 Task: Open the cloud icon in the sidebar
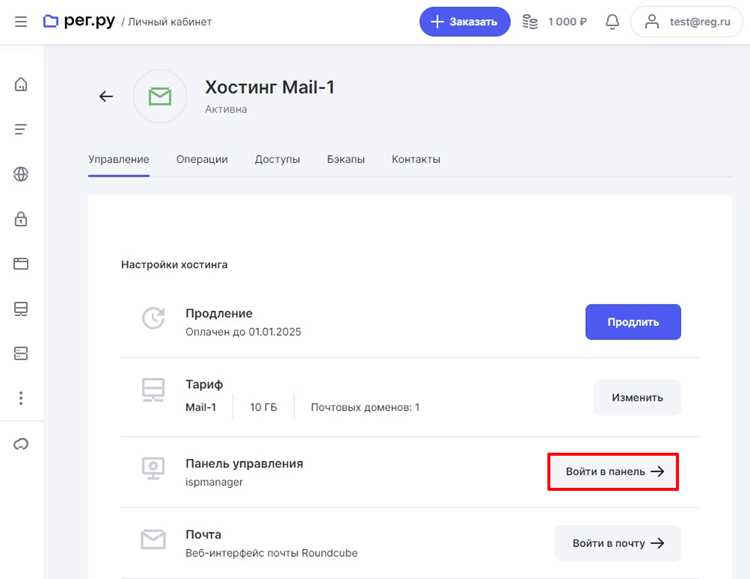(21, 444)
